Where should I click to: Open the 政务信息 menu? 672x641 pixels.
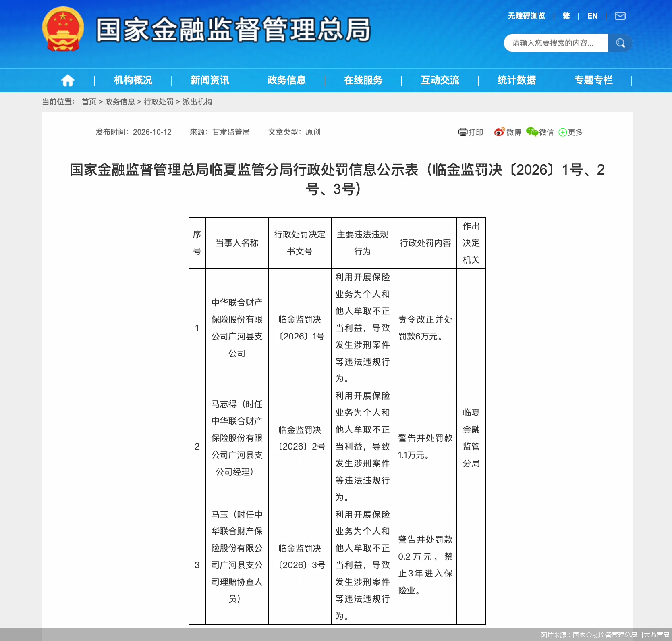tap(286, 80)
